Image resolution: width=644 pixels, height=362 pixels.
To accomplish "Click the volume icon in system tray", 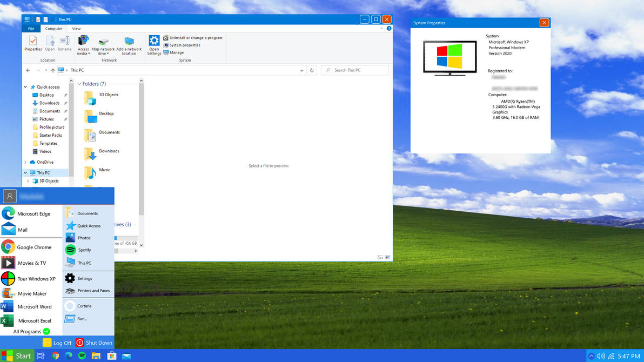I will coord(601,356).
